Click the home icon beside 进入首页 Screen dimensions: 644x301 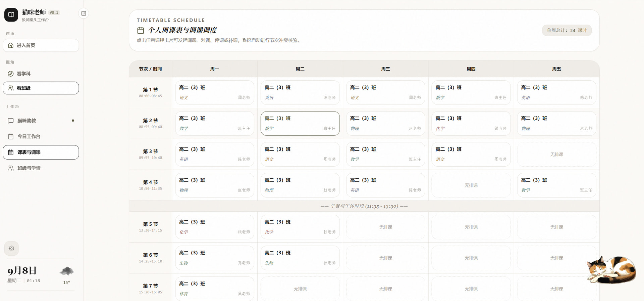click(11, 45)
